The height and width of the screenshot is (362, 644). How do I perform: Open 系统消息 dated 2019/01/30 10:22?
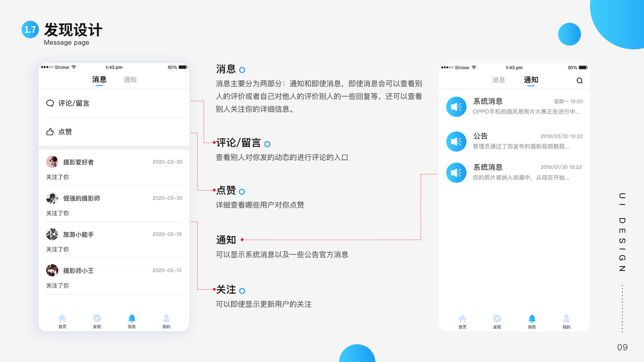(x=488, y=167)
